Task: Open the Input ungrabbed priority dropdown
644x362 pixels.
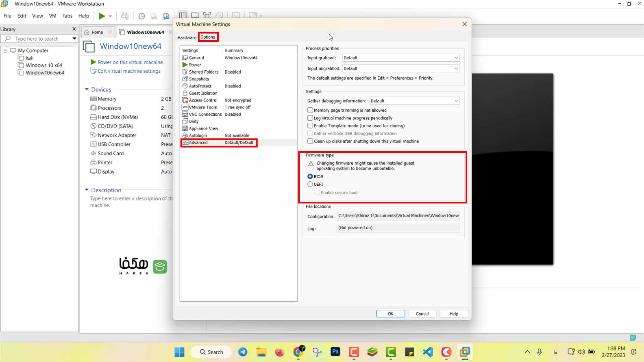Action: pos(401,68)
